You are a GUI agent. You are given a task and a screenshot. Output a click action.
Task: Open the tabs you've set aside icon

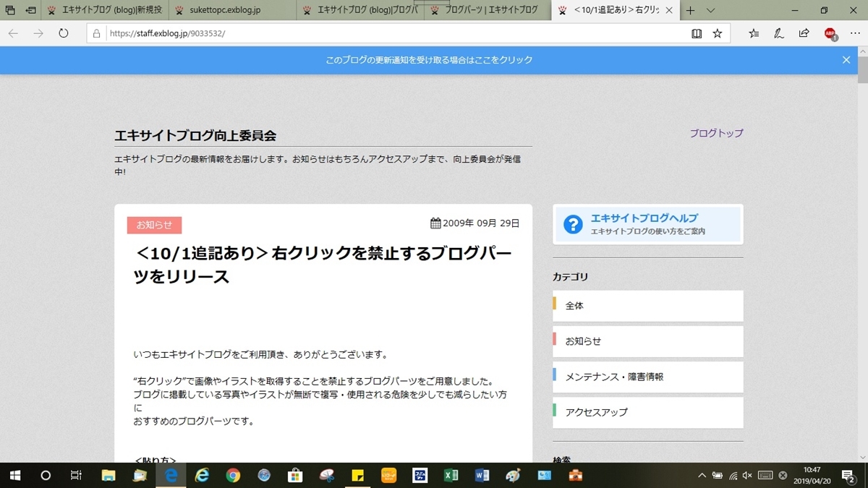click(10, 11)
